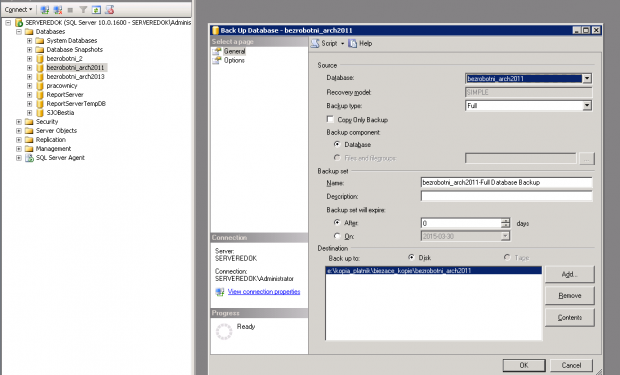
Task: Expand Database Snapshots node
Action: 29,50
